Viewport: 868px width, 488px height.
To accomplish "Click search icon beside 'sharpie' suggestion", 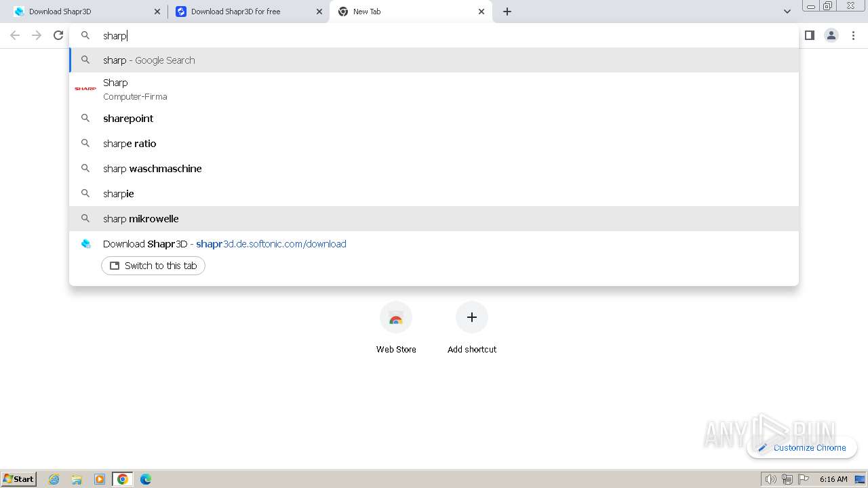I will point(85,193).
